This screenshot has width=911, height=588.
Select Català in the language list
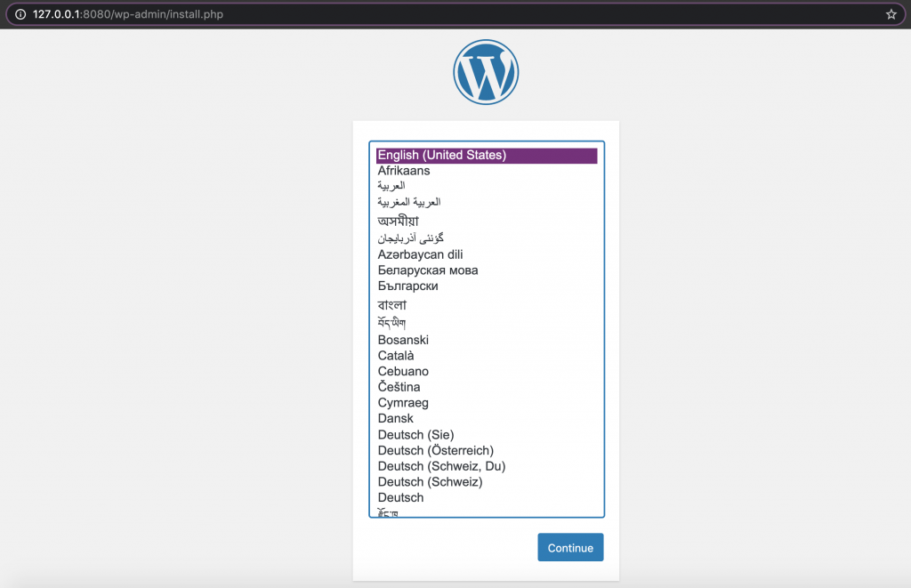click(396, 356)
